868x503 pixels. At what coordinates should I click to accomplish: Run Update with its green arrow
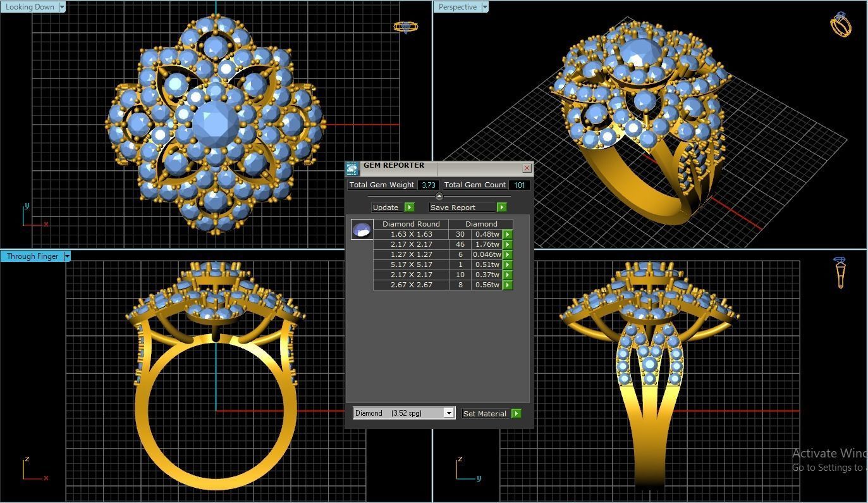[x=409, y=207]
